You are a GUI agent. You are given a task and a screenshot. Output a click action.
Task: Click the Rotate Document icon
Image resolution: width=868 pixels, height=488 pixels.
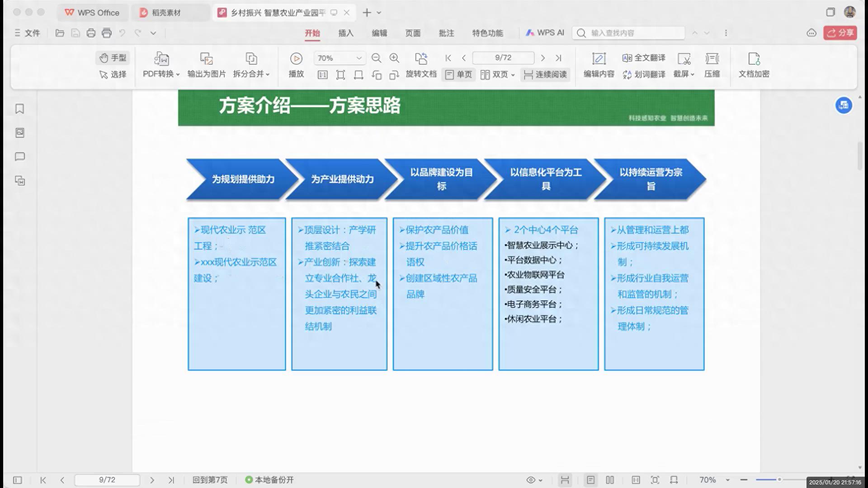tap(421, 59)
